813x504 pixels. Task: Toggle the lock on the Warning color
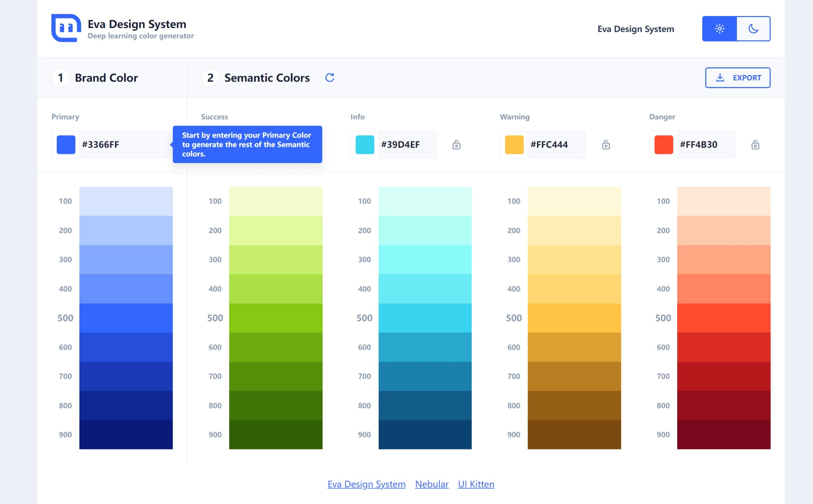click(x=605, y=144)
